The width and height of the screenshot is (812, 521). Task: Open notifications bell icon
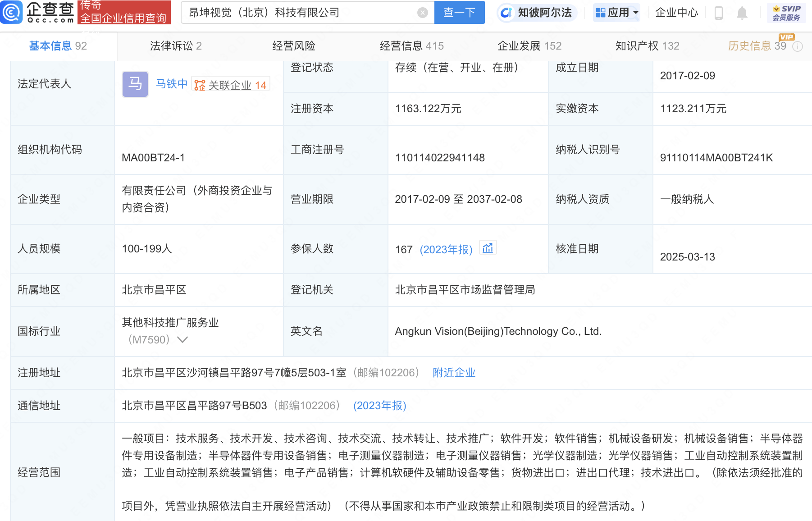(x=742, y=13)
